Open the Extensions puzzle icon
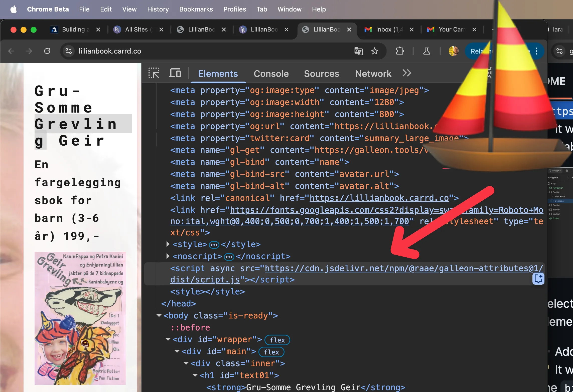Screen dimensions: 573x392 400,51
